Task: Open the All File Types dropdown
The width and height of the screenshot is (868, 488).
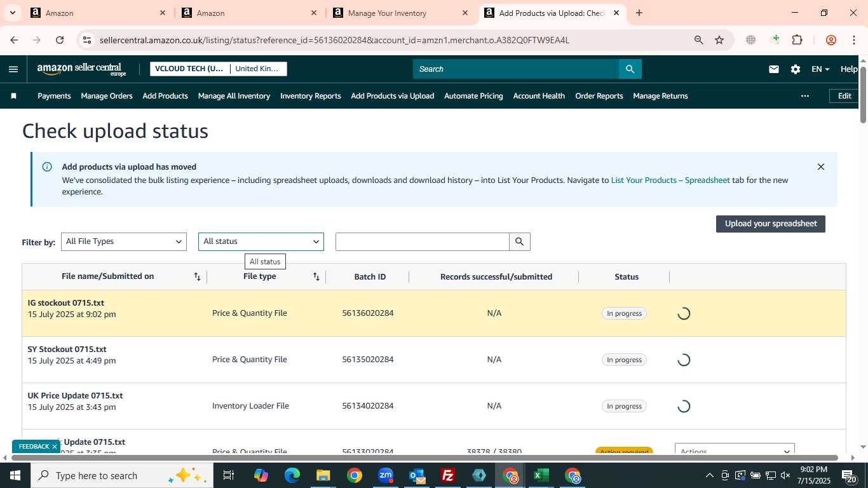Action: point(124,241)
